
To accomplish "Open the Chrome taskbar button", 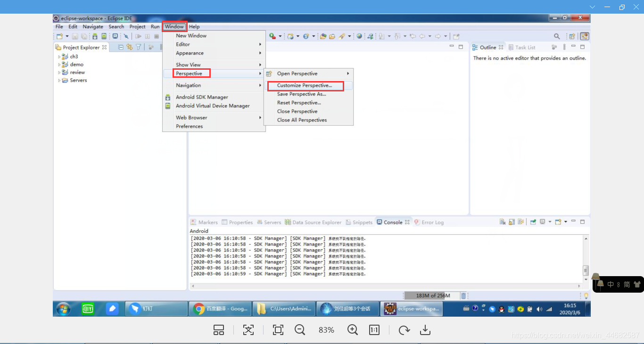I will (220, 309).
